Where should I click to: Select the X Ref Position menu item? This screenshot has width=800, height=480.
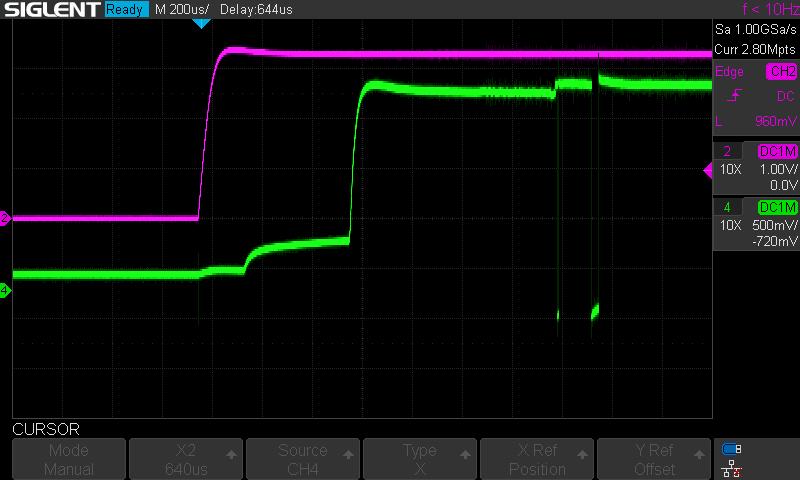[537, 459]
